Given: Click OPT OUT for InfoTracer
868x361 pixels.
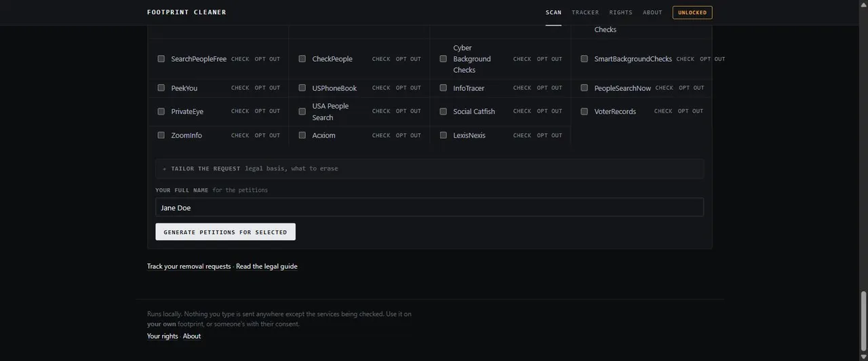Looking at the screenshot, I should (549, 88).
